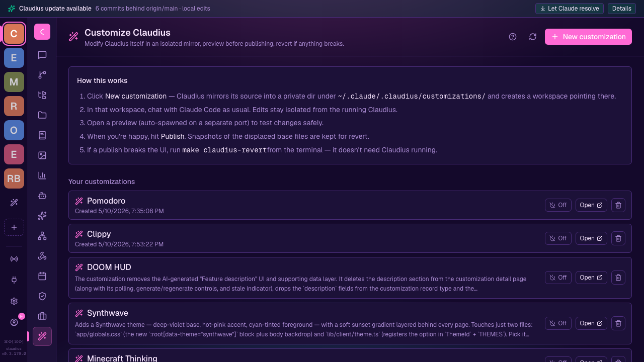This screenshot has width=644, height=362.
Task: Open the user profile icon with the badge
Action: coord(14,322)
